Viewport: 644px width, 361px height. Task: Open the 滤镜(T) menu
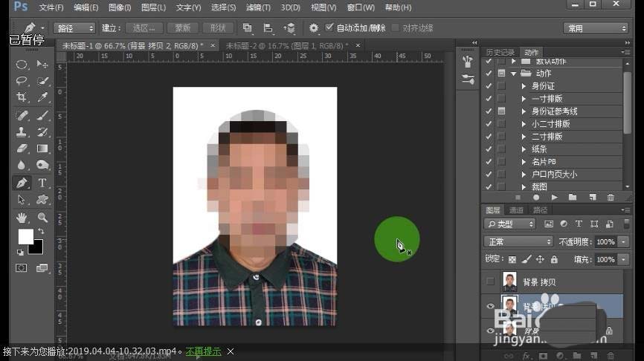[258, 7]
